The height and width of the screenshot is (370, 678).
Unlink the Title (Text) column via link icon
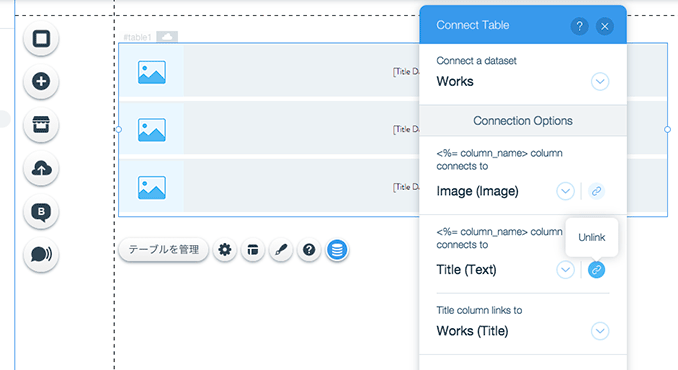596,270
